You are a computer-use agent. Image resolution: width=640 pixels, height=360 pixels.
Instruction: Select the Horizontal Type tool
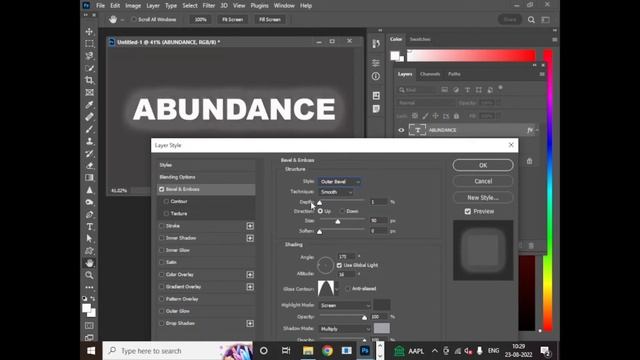click(x=89, y=227)
